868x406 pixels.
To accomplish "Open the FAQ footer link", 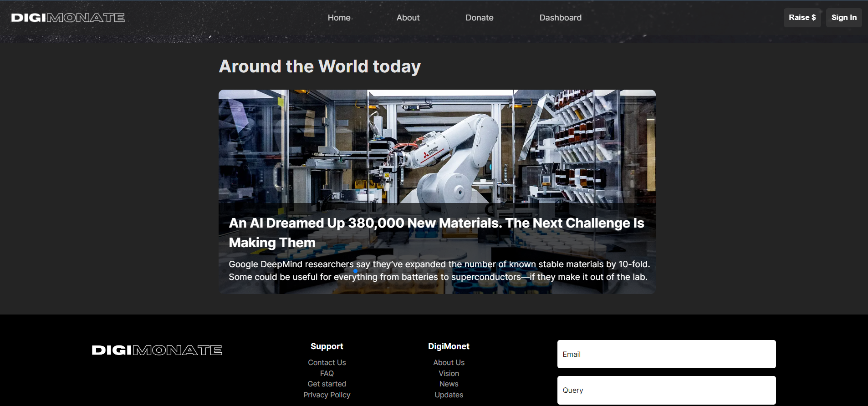I will [x=327, y=373].
